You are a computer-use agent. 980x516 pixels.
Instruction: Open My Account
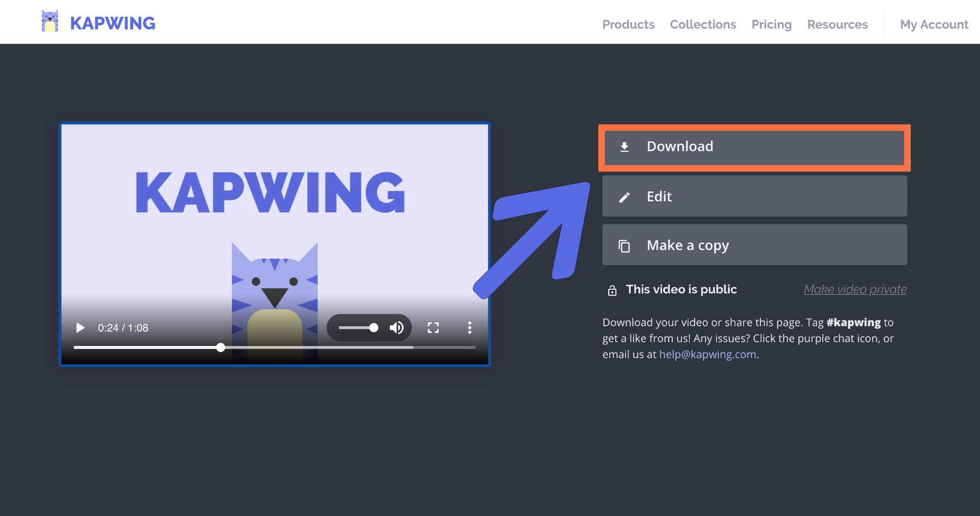(x=934, y=25)
